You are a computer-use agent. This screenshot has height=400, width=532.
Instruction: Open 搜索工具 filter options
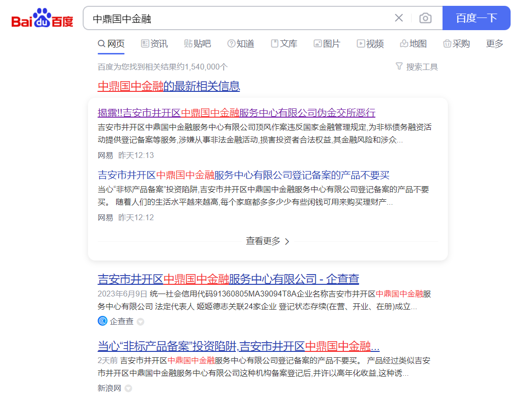pos(417,67)
